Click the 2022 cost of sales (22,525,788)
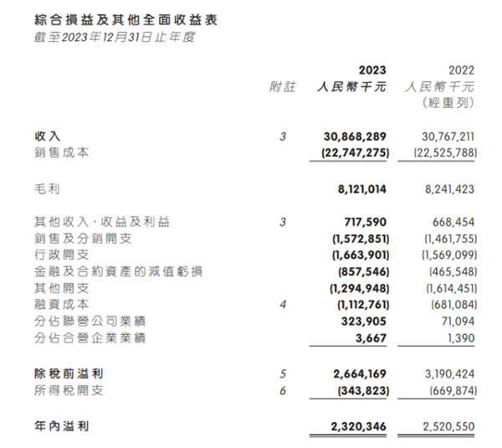502x448 pixels. coord(444,152)
